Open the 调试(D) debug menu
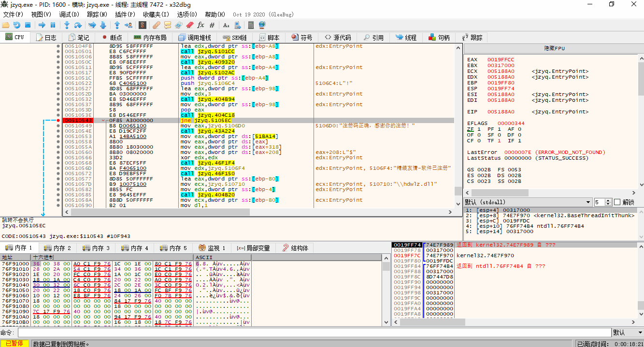 pos(69,14)
